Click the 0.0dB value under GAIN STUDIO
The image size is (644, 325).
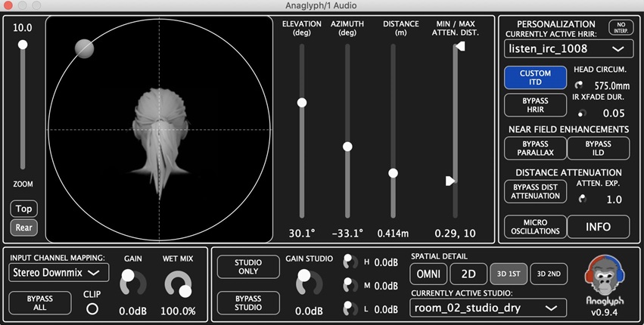pos(309,311)
